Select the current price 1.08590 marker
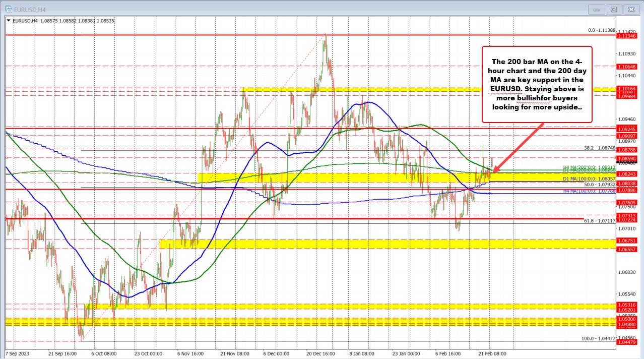 [x=627, y=159]
